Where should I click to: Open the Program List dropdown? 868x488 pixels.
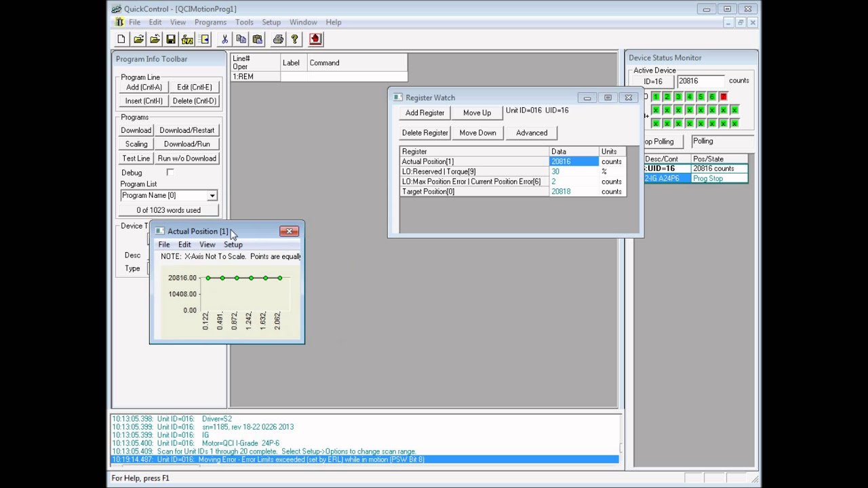pos(212,196)
